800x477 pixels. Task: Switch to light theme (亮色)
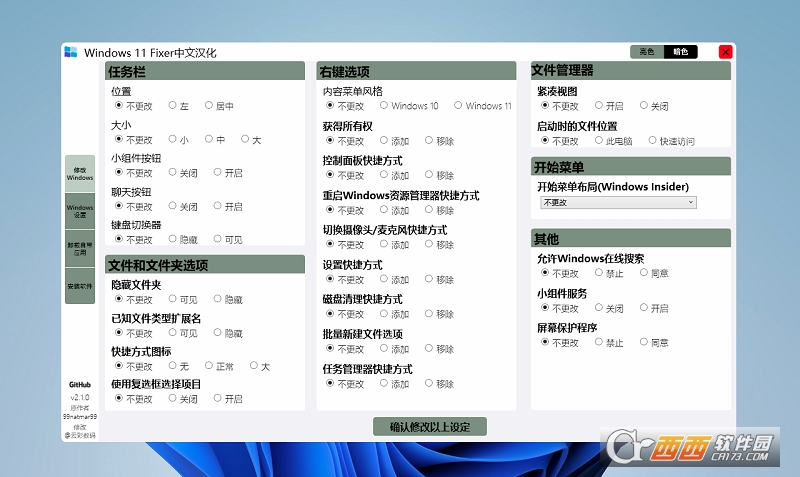point(647,52)
